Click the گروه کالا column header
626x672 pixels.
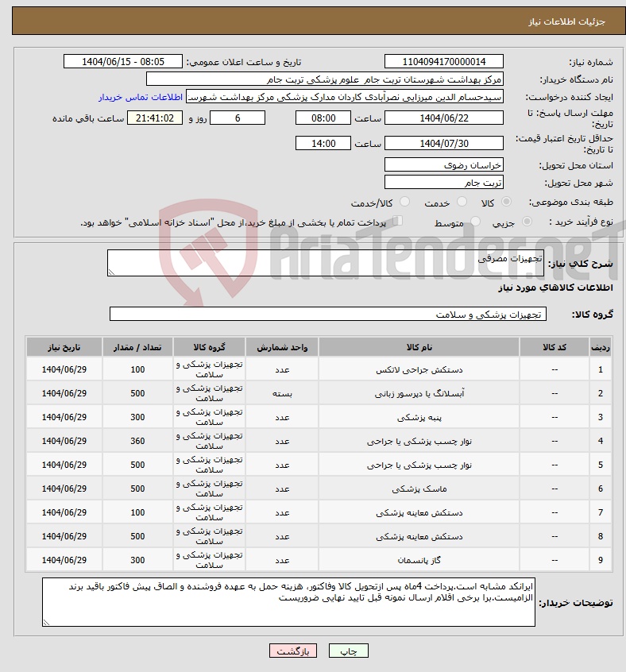click(209, 347)
